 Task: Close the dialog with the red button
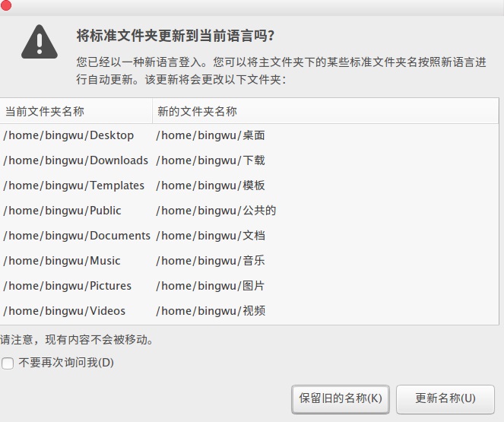(6, 6)
